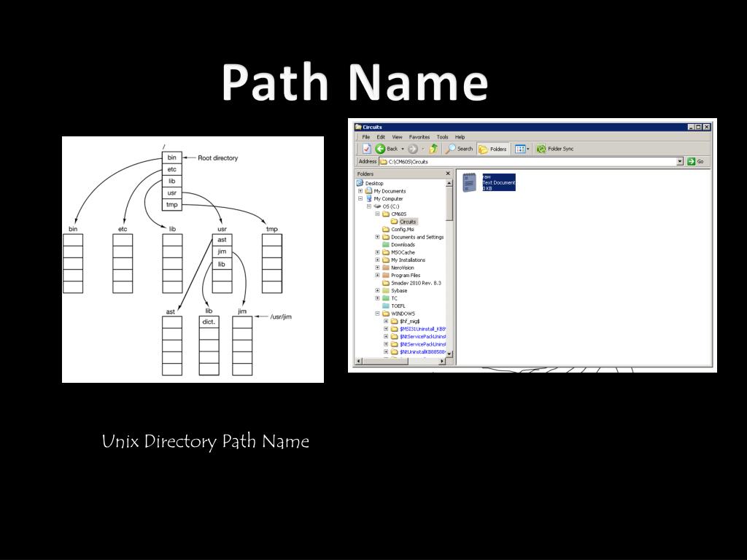Viewport: 747px width, 560px height.
Task: Click the green Downloads folder icon
Action: click(x=386, y=245)
